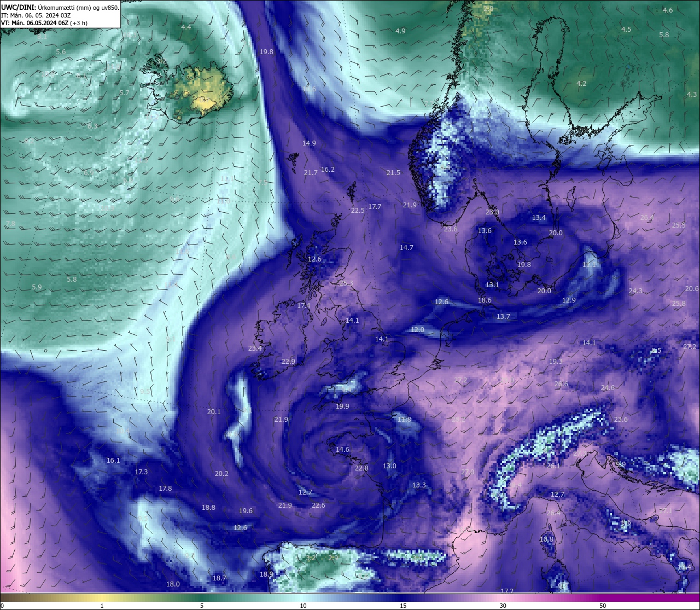
Task: Click the 18.7 value near Spain
Action: tap(219, 578)
